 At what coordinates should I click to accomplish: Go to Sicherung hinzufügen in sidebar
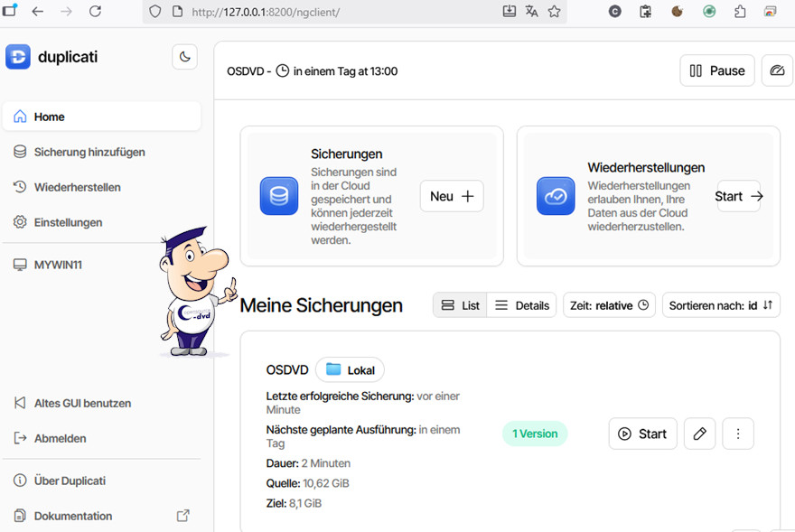click(89, 152)
